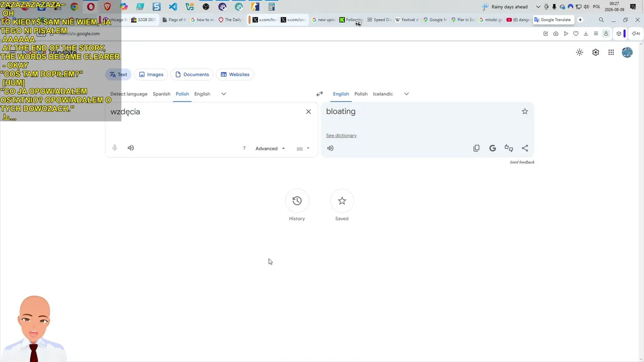Image resolution: width=644 pixels, height=362 pixels.
Task: Select English as the target language
Action: [341, 94]
